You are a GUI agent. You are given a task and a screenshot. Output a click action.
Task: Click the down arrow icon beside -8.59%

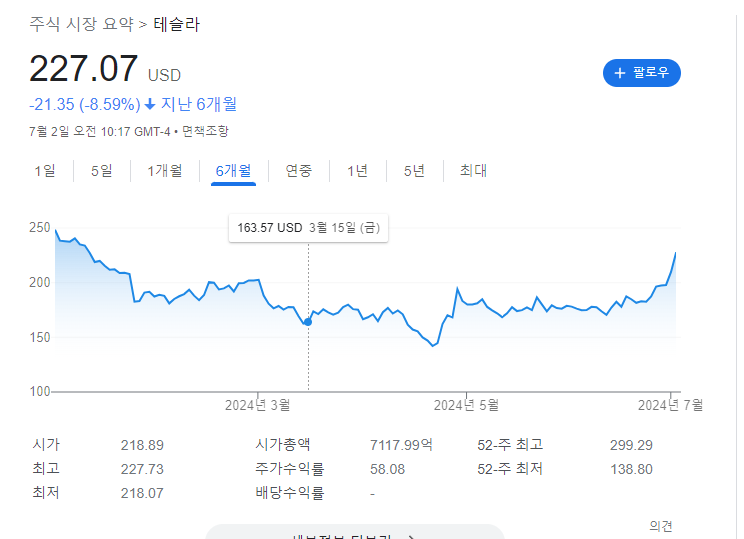[150, 104]
